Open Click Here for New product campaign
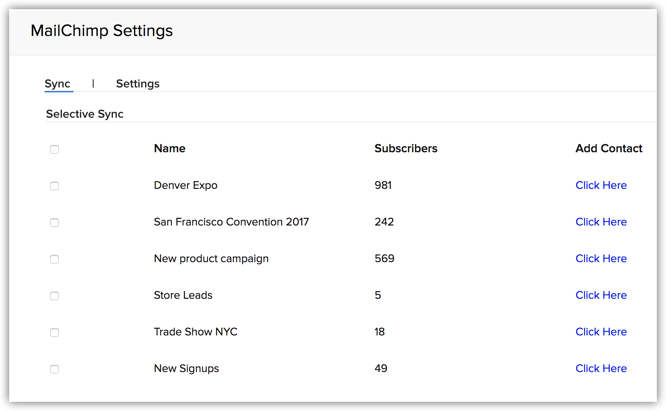The height and width of the screenshot is (411, 666). (x=601, y=258)
